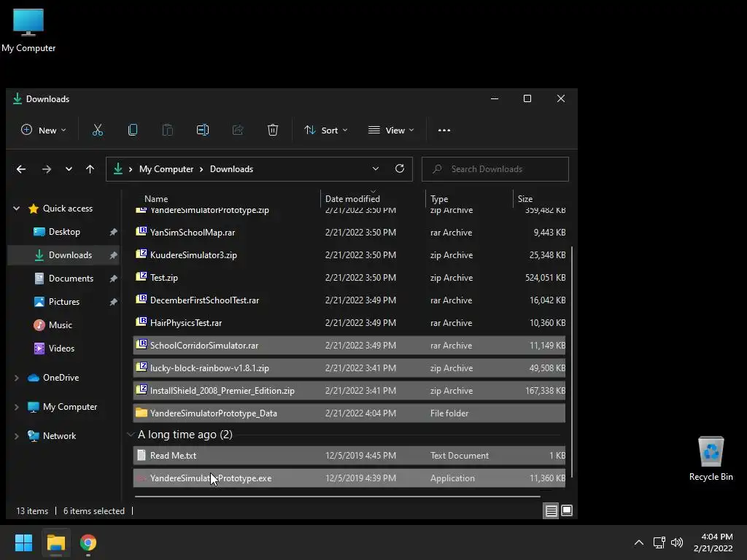
Task: Select the Test.zip file
Action: 349,278
